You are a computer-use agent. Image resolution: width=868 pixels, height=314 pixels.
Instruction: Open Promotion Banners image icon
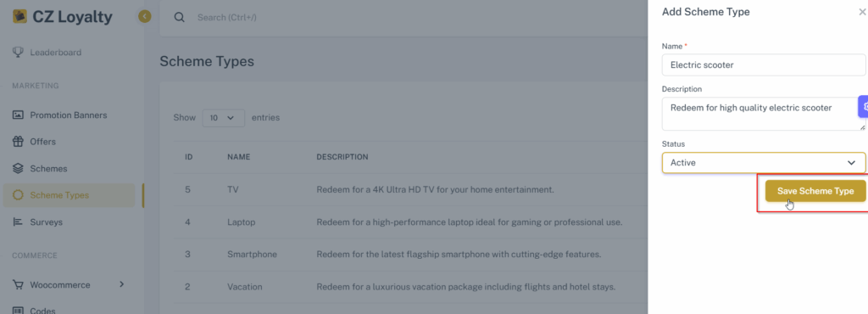point(19,115)
